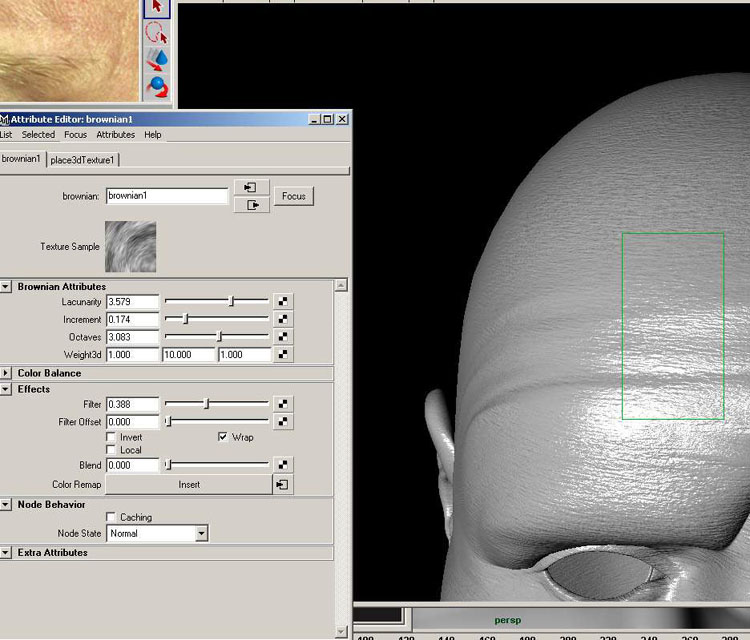Screen dimensions: 750x640
Task: Open the Node State dropdown
Action: click(201, 534)
